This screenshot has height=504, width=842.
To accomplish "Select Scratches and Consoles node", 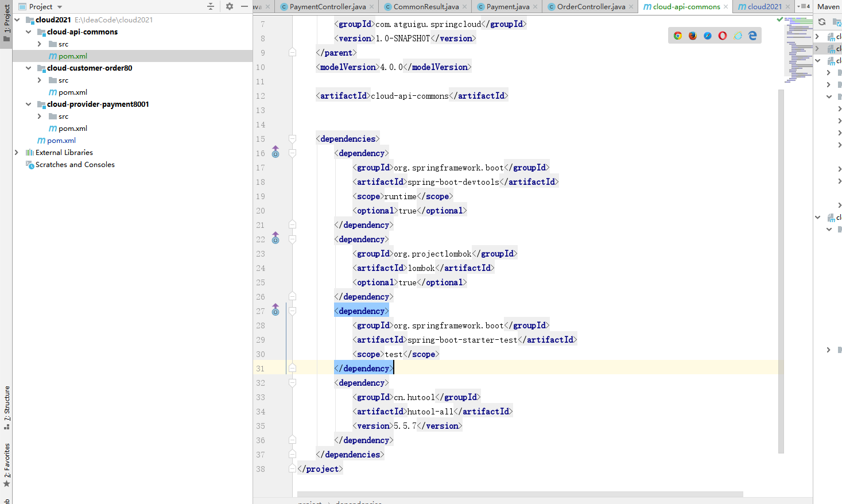I will [x=75, y=164].
